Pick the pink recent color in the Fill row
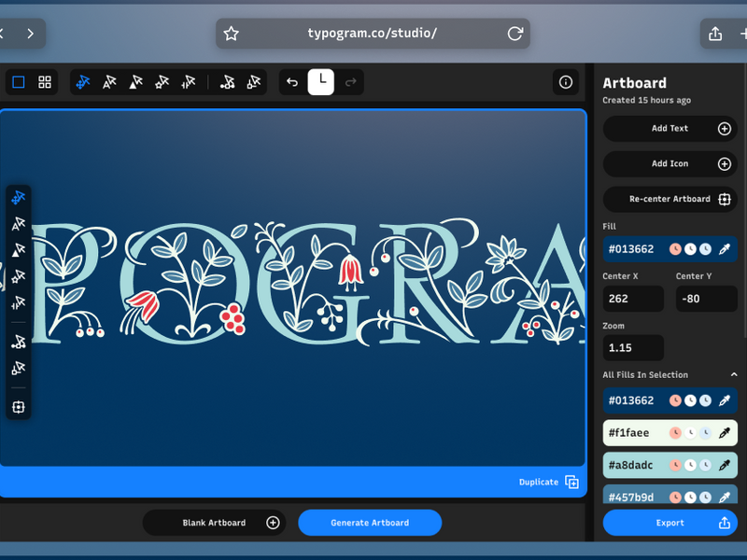Image resolution: width=747 pixels, height=560 pixels. tap(675, 249)
